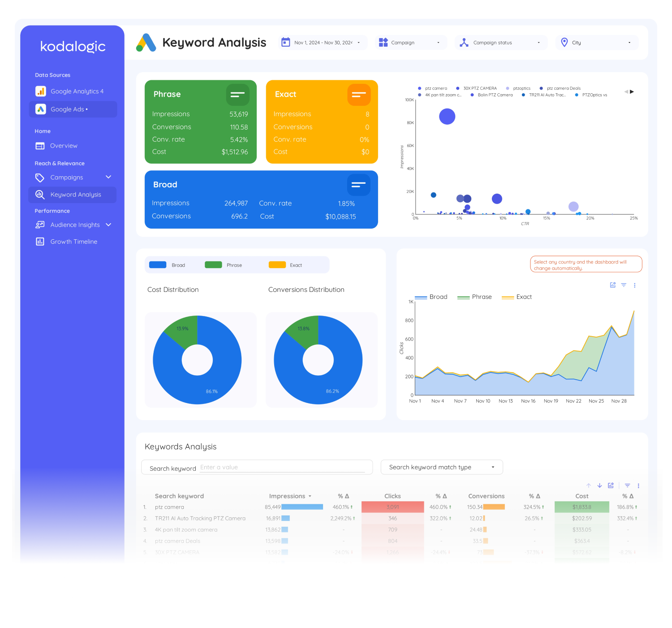Click table sort descending arrow
Viewport: 672px width, 628px height.
tap(599, 485)
